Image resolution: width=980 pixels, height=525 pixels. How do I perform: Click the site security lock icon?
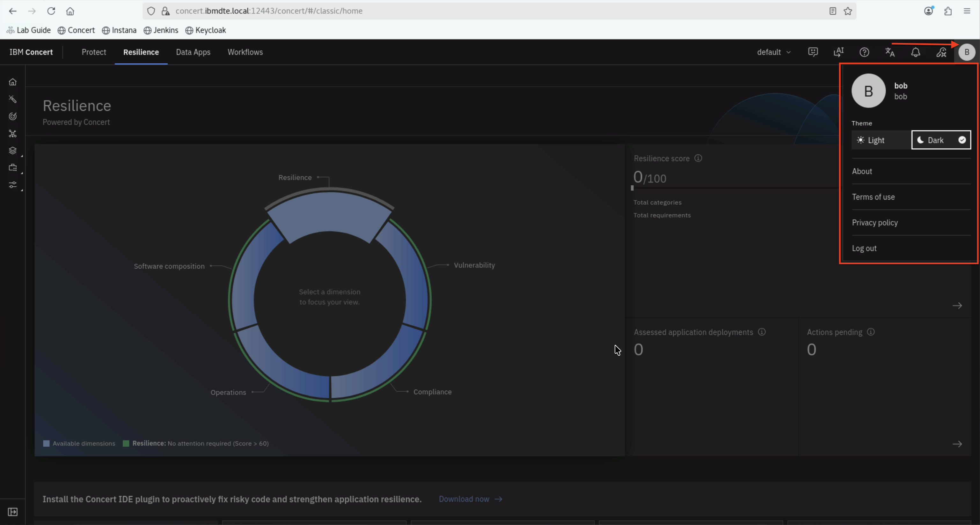point(165,11)
